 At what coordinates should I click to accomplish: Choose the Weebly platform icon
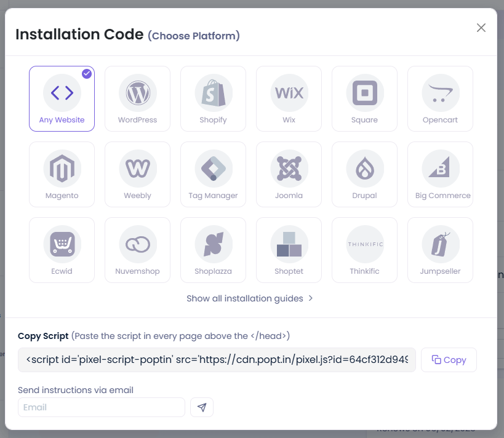click(138, 169)
